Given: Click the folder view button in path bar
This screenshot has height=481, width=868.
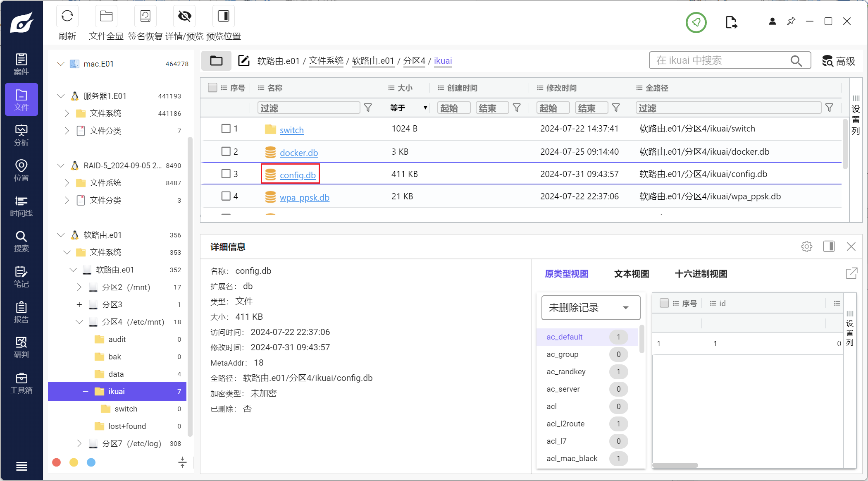Looking at the screenshot, I should pos(216,61).
